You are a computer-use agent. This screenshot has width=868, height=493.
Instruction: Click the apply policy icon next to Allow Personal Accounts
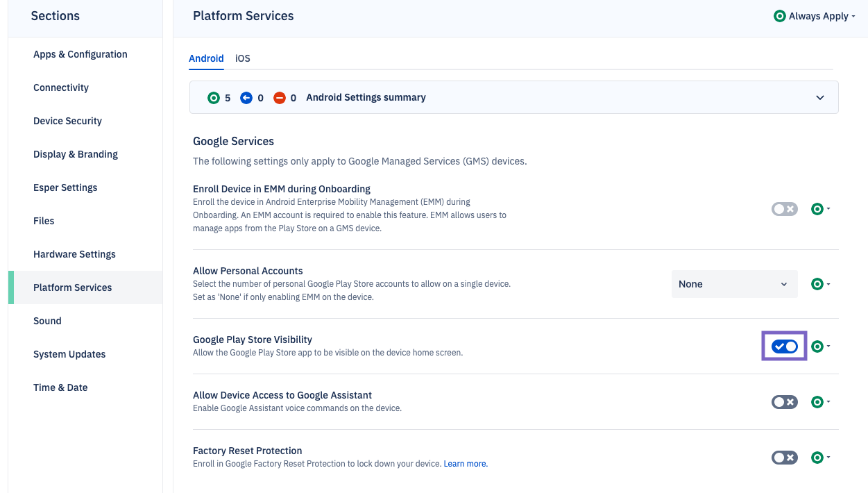pyautogui.click(x=817, y=283)
